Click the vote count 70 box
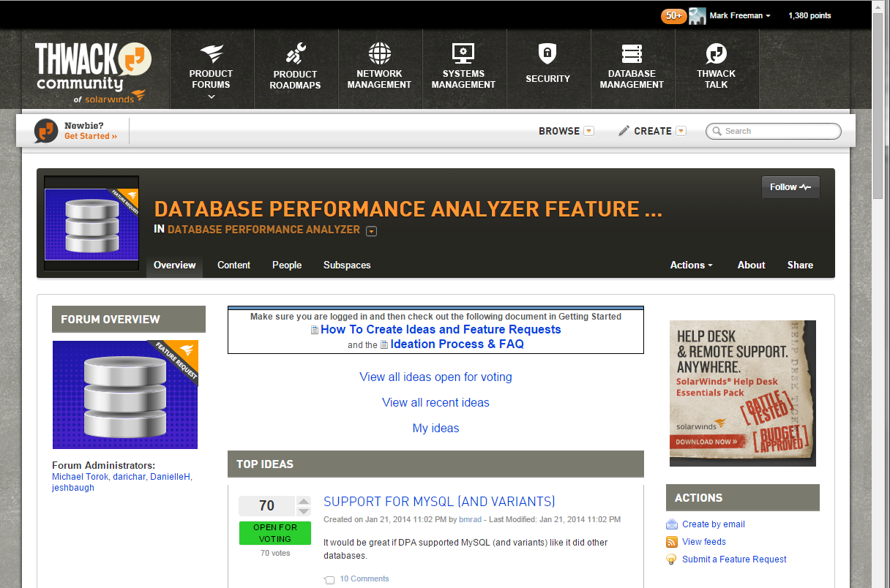The height and width of the screenshot is (588, 890). tap(267, 505)
